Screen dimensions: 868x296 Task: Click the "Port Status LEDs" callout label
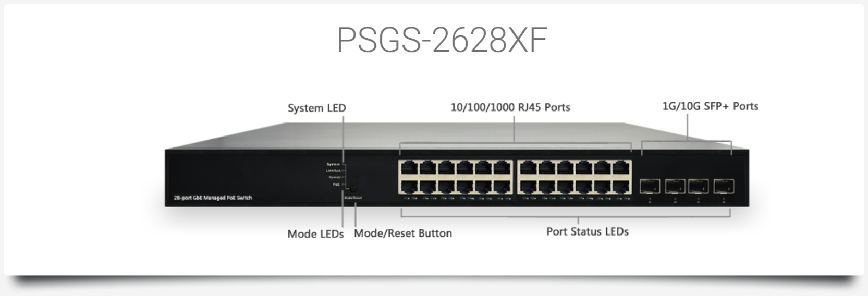pos(588,231)
